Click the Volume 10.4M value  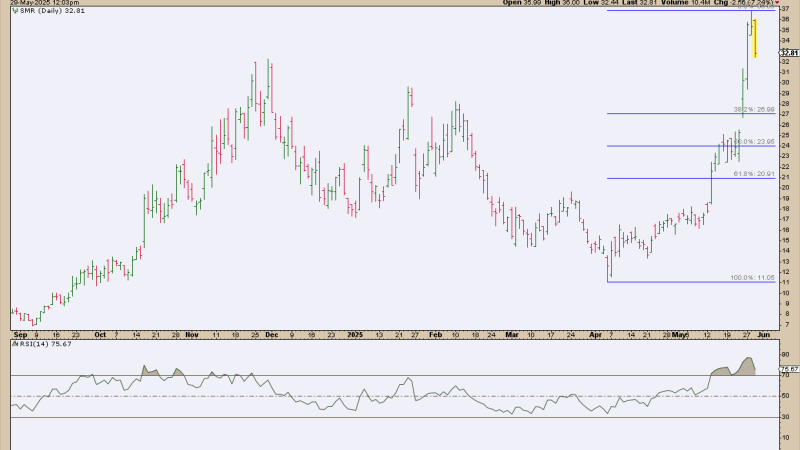[x=685, y=3]
